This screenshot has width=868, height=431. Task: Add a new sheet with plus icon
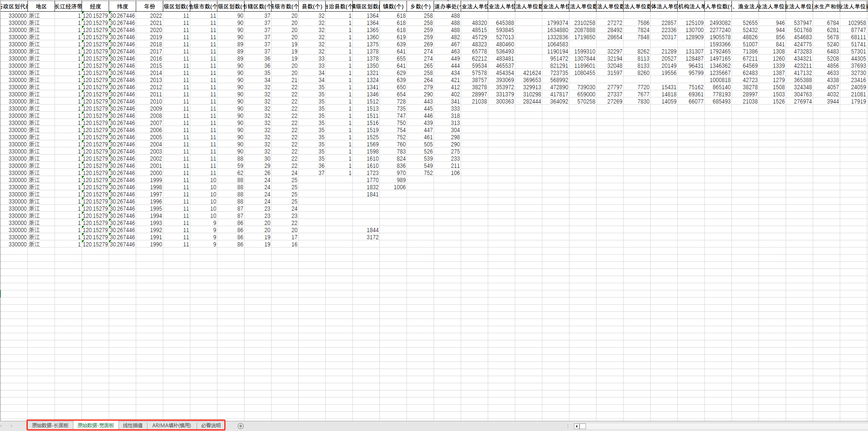[x=241, y=426]
